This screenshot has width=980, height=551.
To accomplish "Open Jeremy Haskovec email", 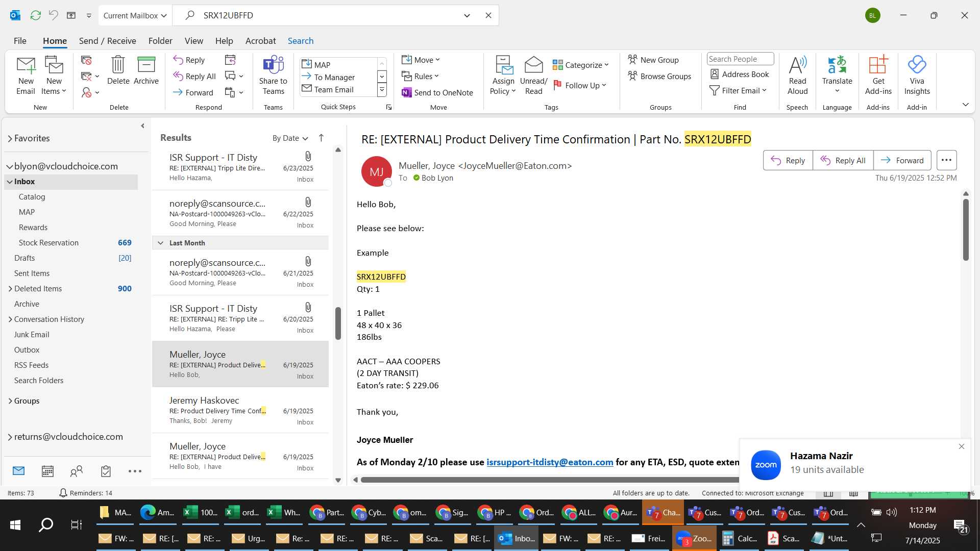I will click(240, 410).
